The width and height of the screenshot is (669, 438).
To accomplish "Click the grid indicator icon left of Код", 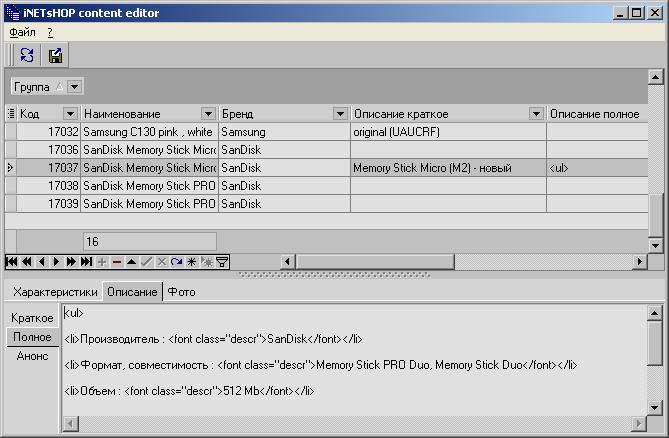I will 11,113.
